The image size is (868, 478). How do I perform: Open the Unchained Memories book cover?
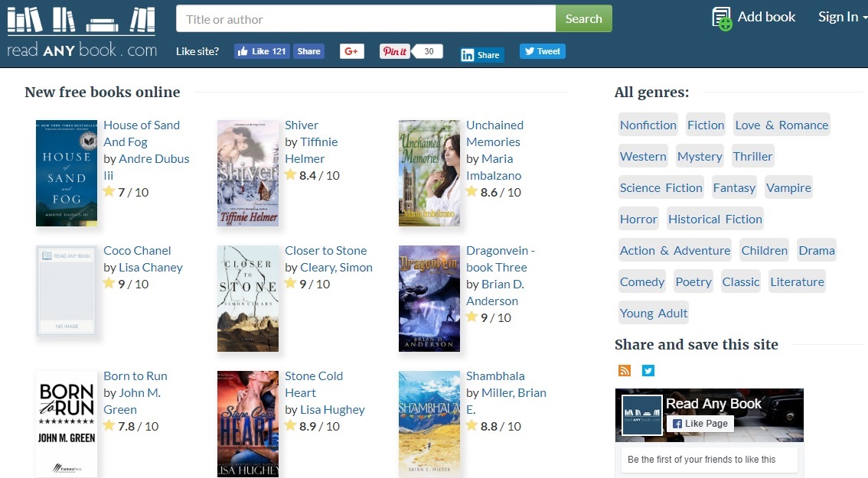pos(429,173)
